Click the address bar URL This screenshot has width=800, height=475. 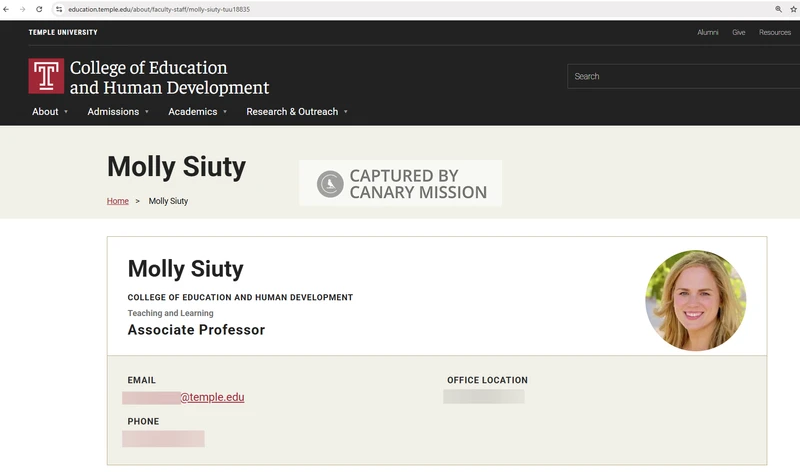(159, 9)
